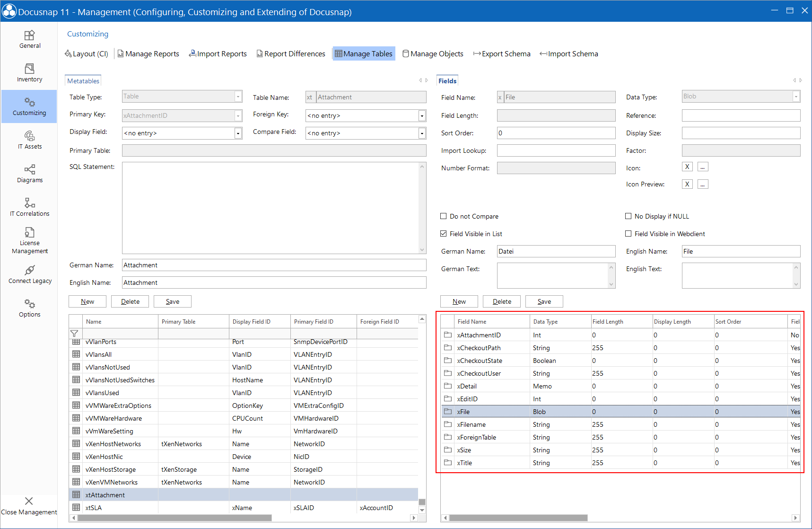Switch to Manage Objects tab
Screen dimensions: 812x529
(x=433, y=54)
